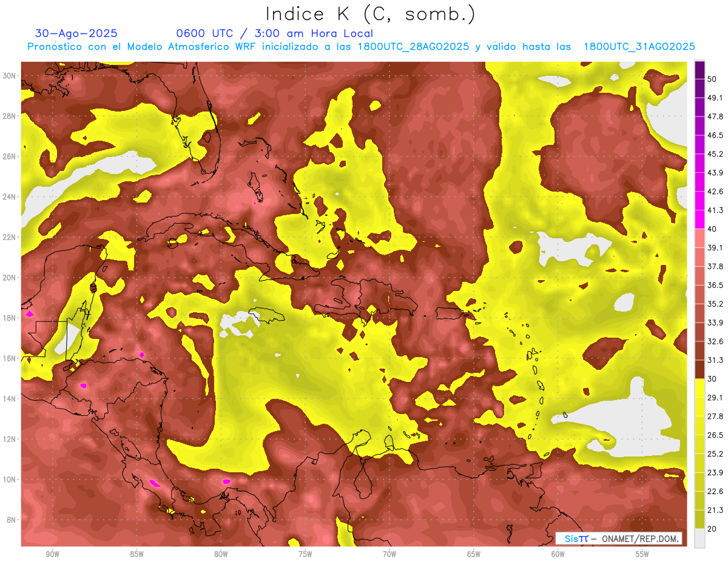Click the legend value 30
Image resolution: width=728 pixels, height=562 pixels.
(712, 379)
